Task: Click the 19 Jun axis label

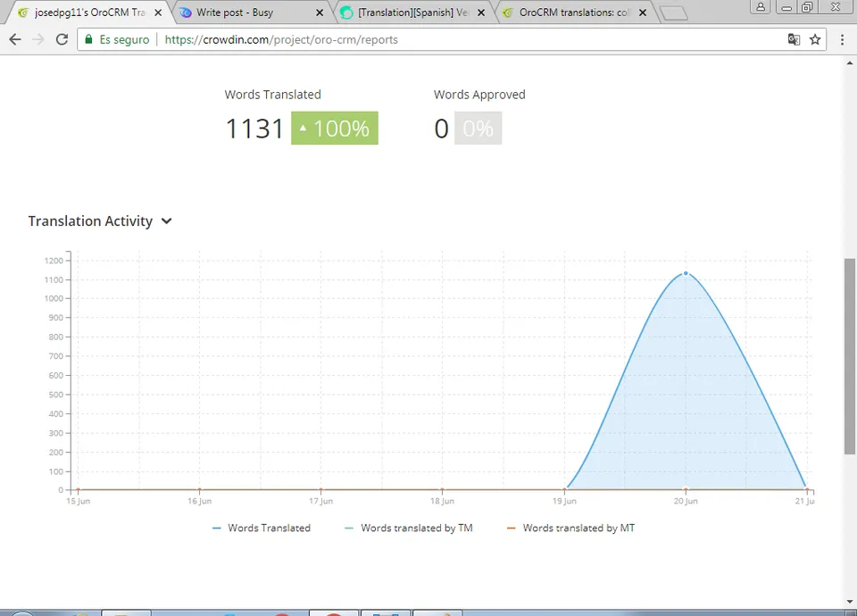Action: pyautogui.click(x=564, y=501)
